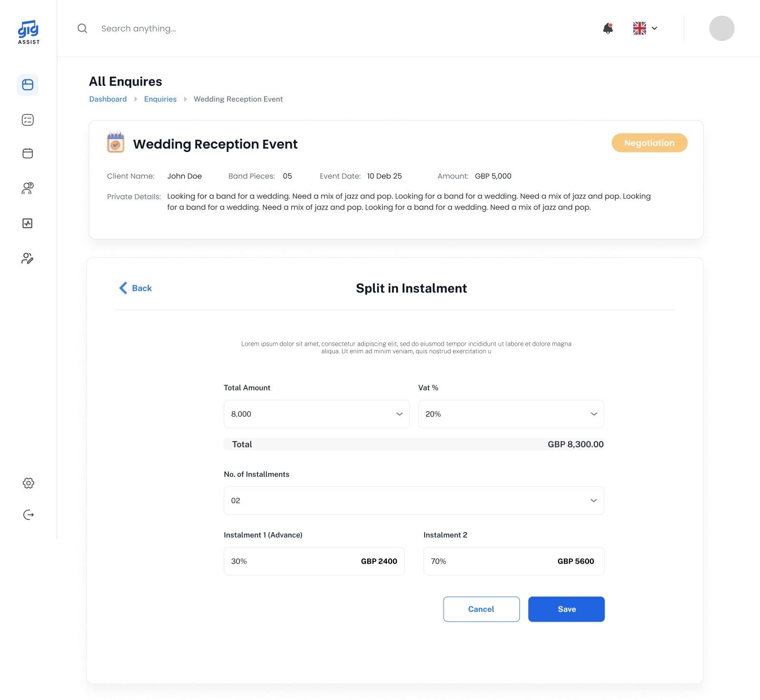Open settings gear in sidebar

[x=28, y=483]
